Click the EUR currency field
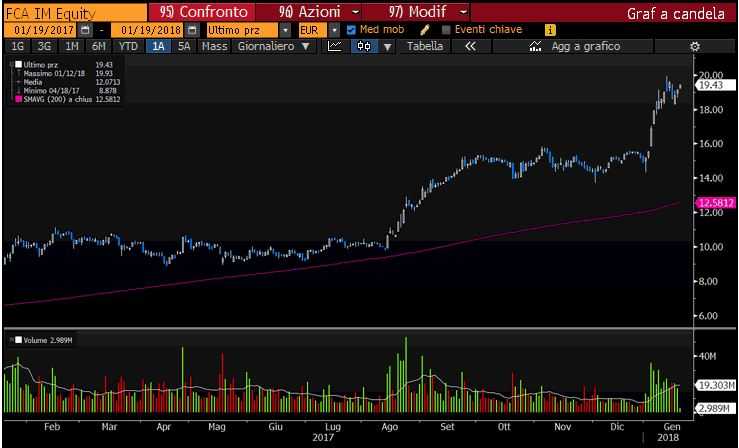The height and width of the screenshot is (448, 739). (313, 30)
